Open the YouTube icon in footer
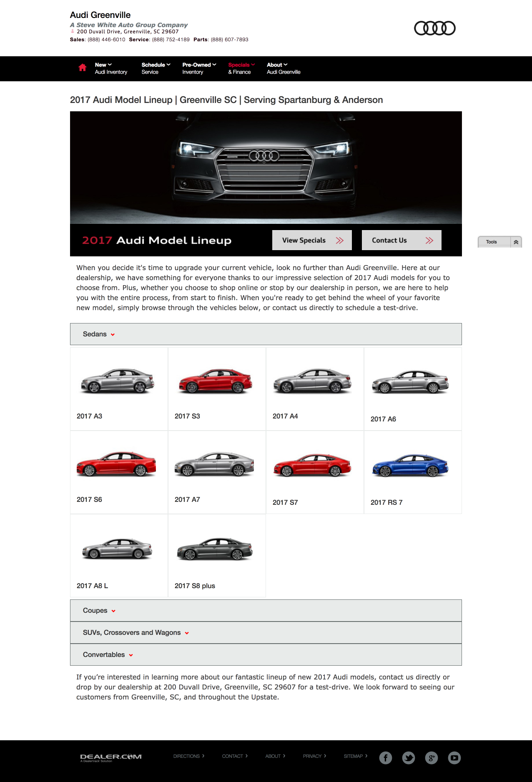This screenshot has width=532, height=782. click(454, 758)
